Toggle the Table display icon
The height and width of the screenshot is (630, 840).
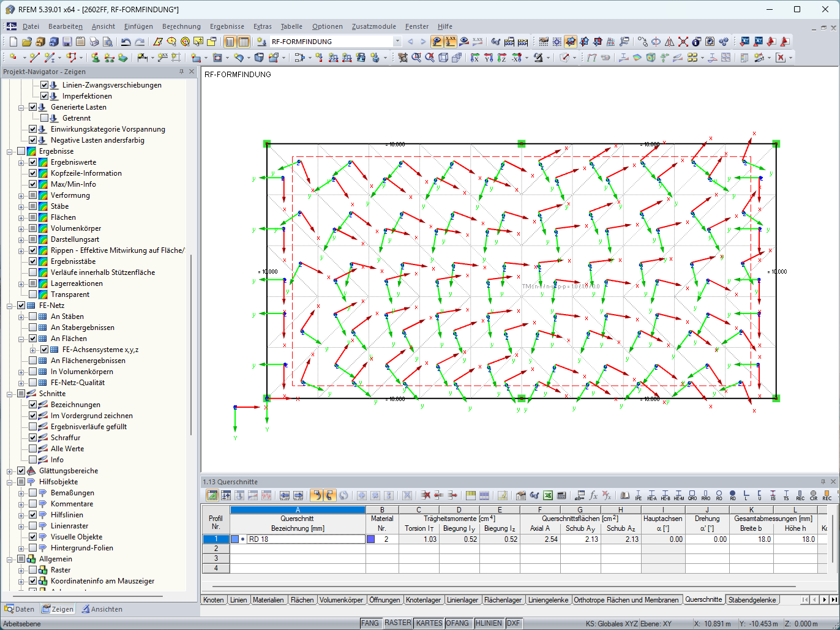[244, 42]
